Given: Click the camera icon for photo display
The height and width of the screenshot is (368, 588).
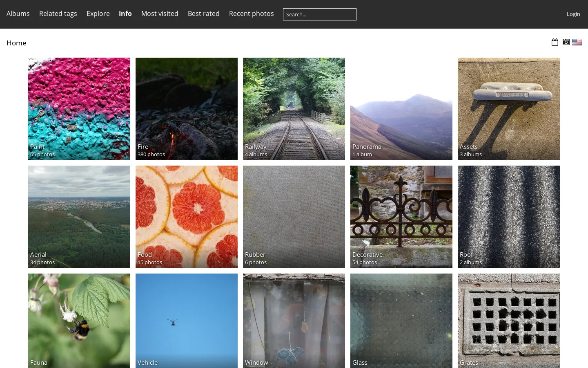Looking at the screenshot, I should coord(566,42).
